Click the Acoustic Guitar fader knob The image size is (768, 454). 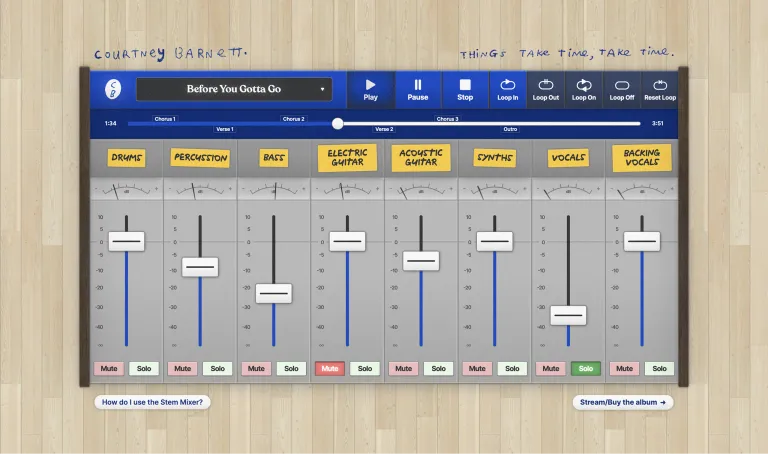pos(421,261)
